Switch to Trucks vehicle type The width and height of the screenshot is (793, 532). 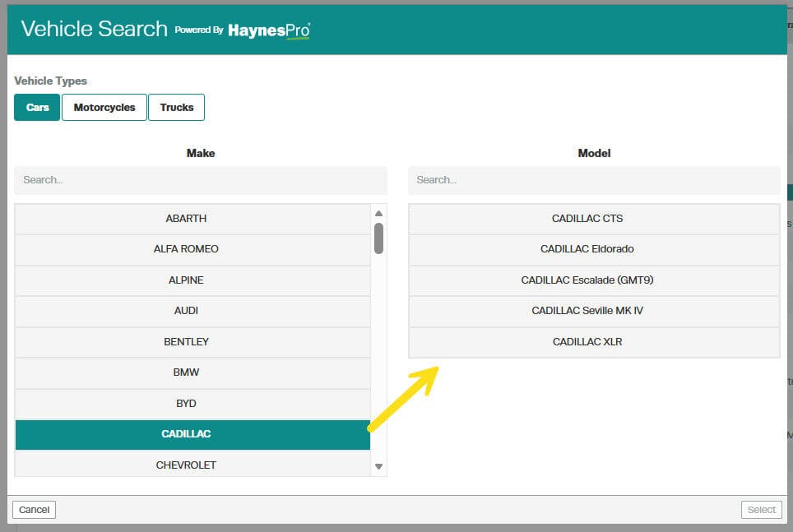(x=177, y=107)
